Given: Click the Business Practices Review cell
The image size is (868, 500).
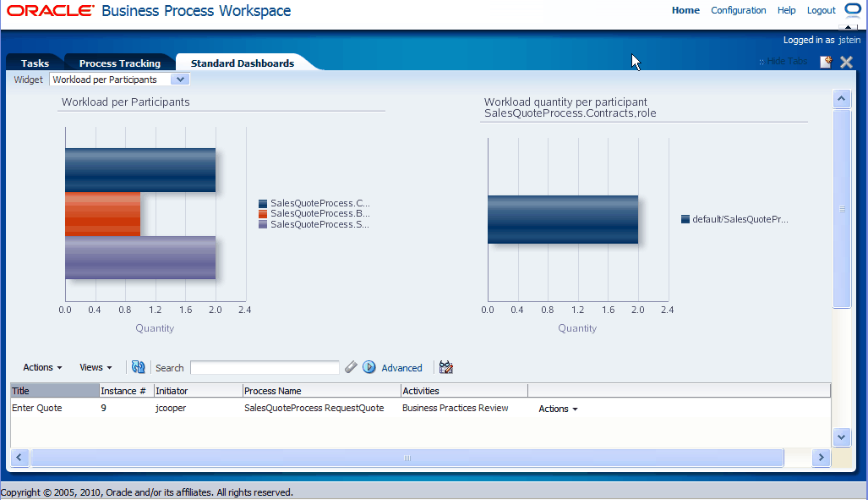Looking at the screenshot, I should [x=455, y=408].
